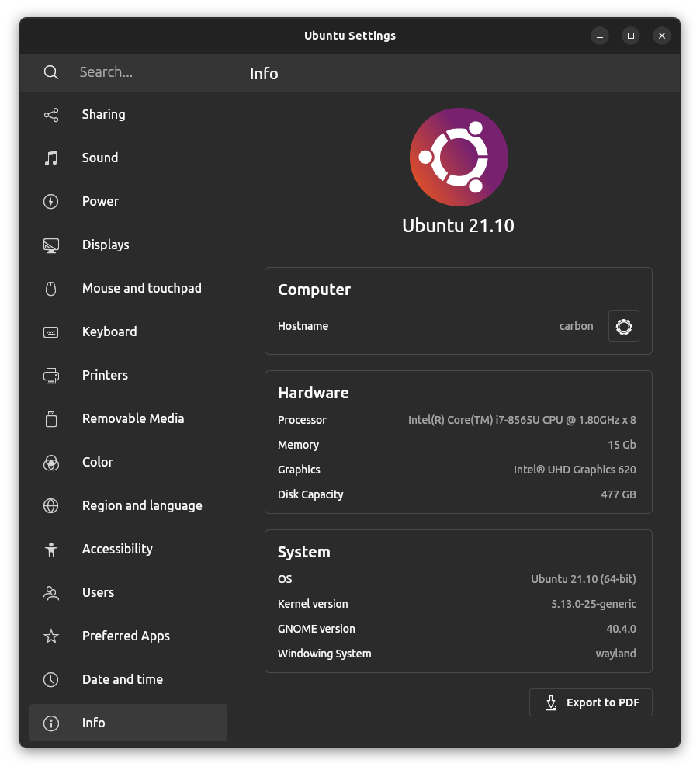Click the Users icon in the sidebar

tap(51, 593)
